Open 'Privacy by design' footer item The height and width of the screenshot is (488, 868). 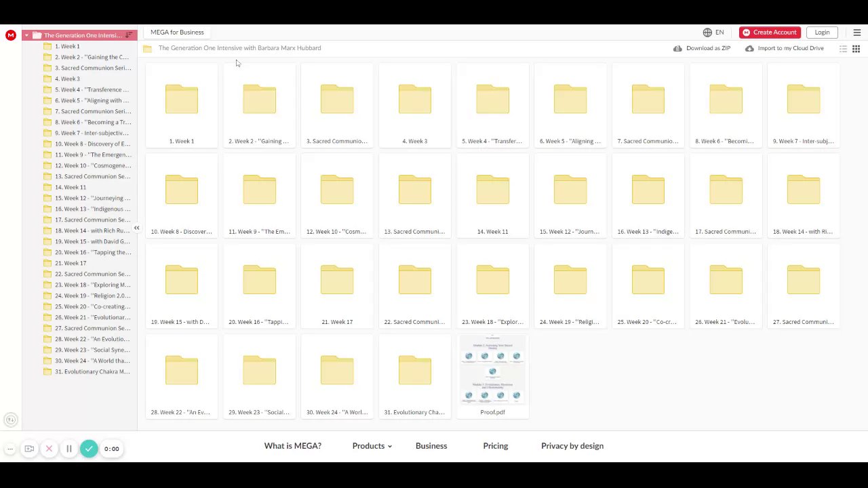[572, 446]
